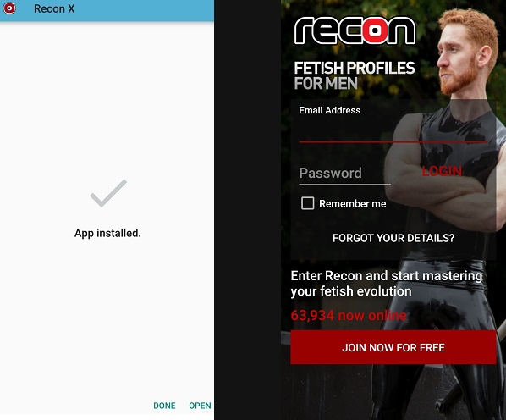The height and width of the screenshot is (420, 506).
Task: Click the FETISH PROFILES FOR MEN heading
Action: [354, 75]
